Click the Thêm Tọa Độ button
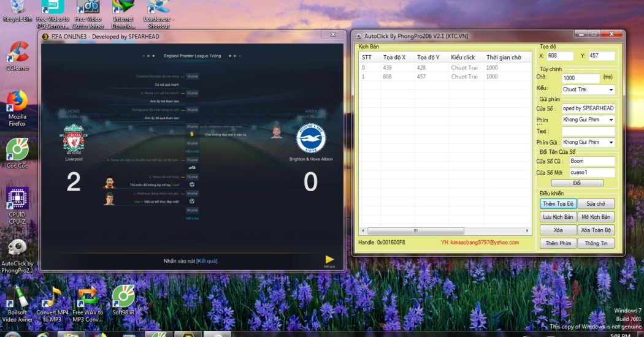The height and width of the screenshot is (337, 644). click(558, 203)
